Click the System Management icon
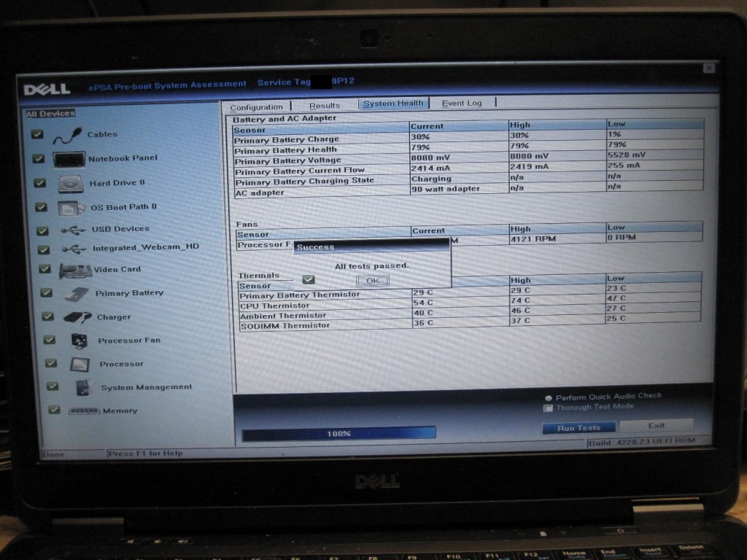The width and height of the screenshot is (747, 560). tap(83, 388)
